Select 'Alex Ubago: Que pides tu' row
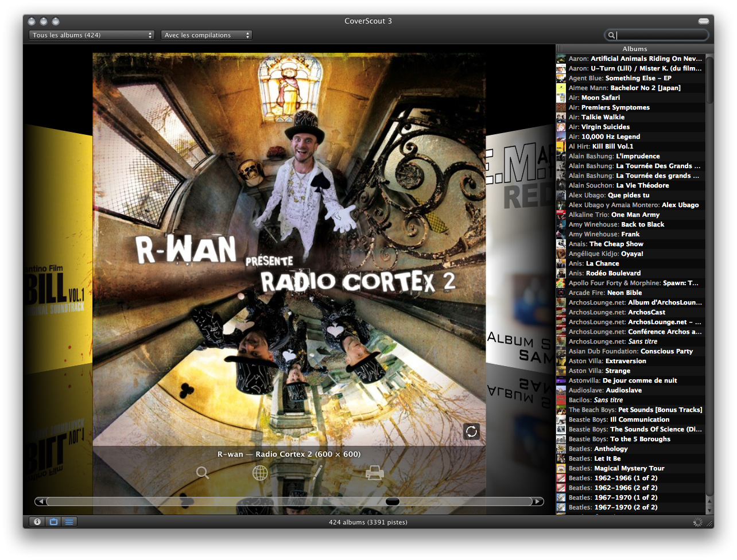Viewport: 737px width, 560px height. 630,195
